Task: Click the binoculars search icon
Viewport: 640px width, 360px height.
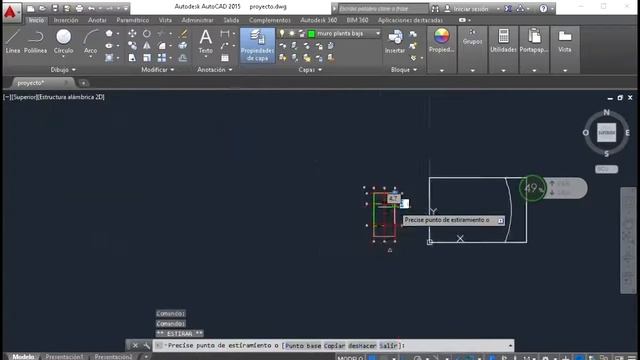Action: point(435,8)
